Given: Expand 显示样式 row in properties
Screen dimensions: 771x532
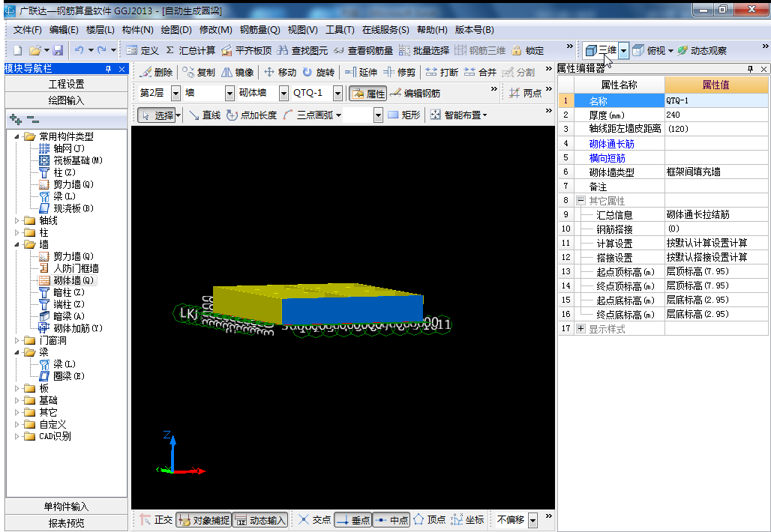Looking at the screenshot, I should pos(580,329).
